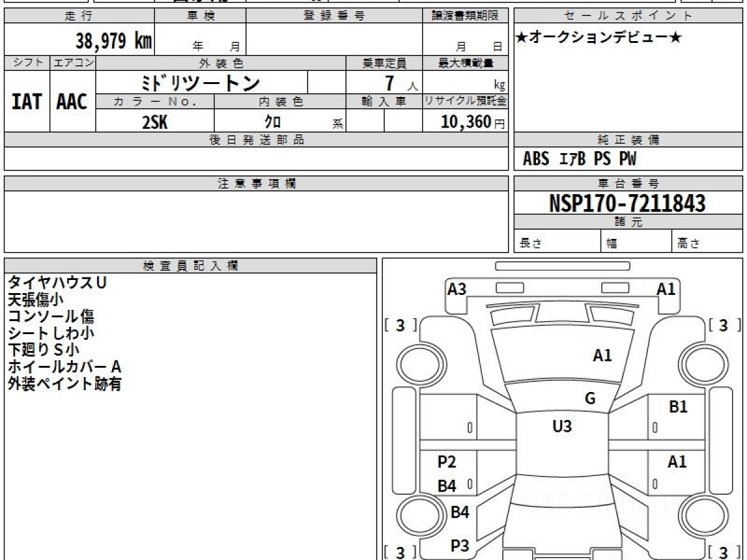Viewport: 747px width, 560px height.
Task: Click the 車検 header cell
Action: [x=200, y=16]
